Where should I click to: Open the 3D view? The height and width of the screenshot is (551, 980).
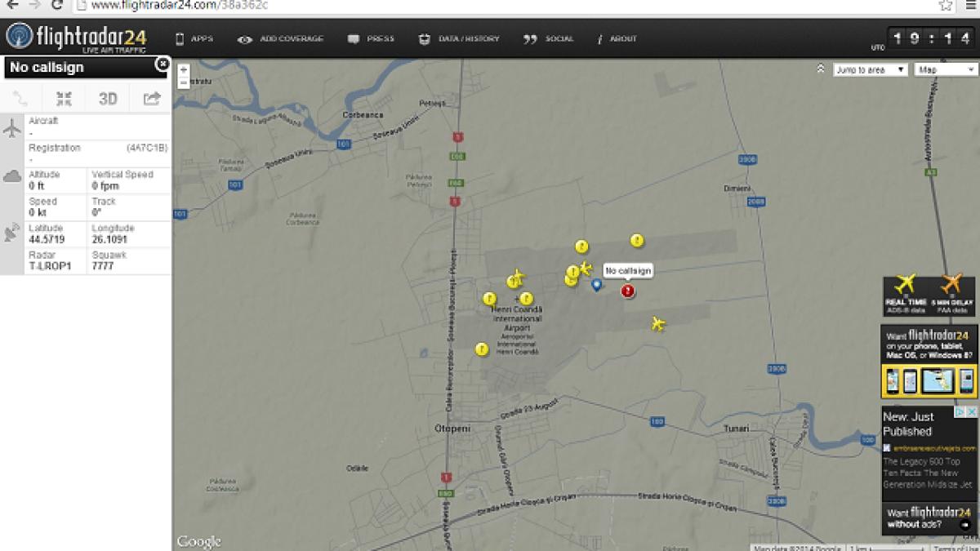[x=108, y=99]
